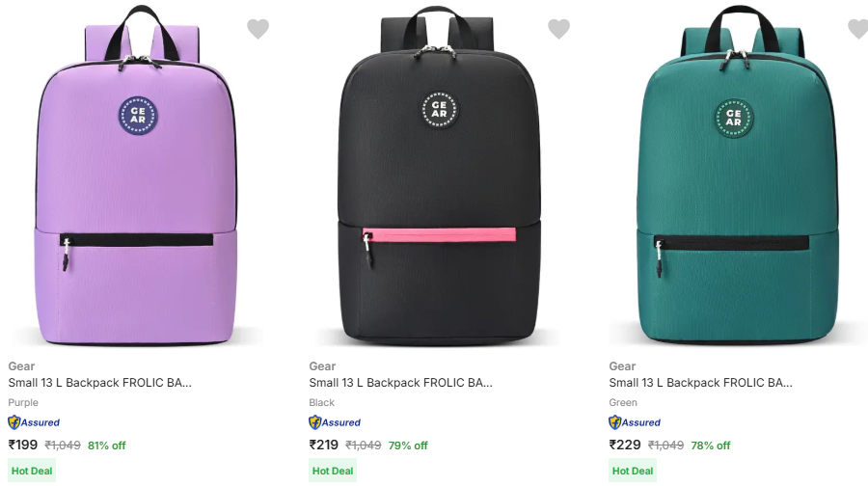Open the black Gear backpack image
This screenshot has height=486, width=868.
click(439, 178)
